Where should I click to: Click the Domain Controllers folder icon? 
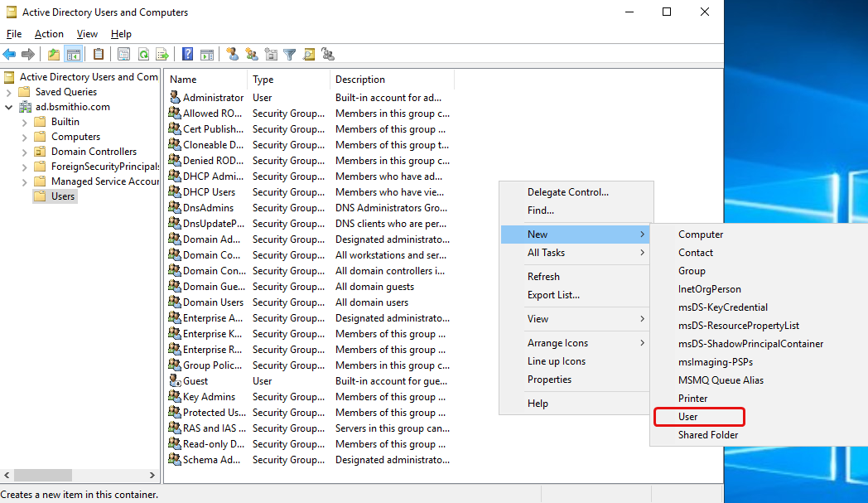pyautogui.click(x=40, y=152)
